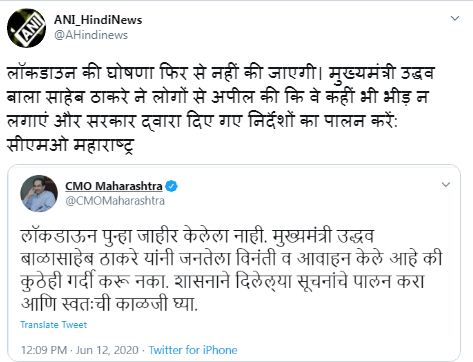Click the ANI_HindiNews account name
The height and width of the screenshot is (362, 473).
(98, 20)
